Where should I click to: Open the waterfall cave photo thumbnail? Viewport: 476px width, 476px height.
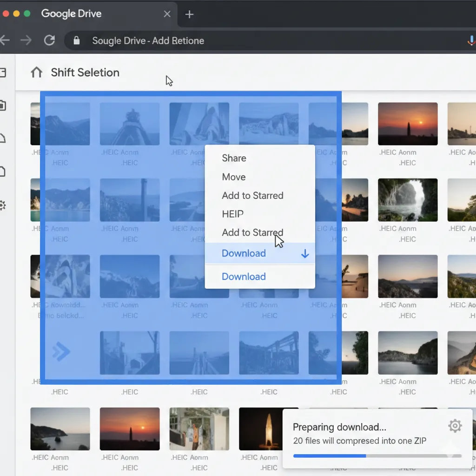point(408,200)
